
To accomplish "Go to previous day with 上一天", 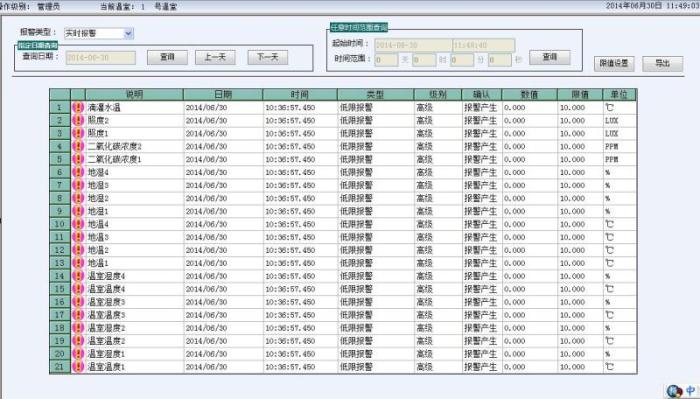I will 215,57.
